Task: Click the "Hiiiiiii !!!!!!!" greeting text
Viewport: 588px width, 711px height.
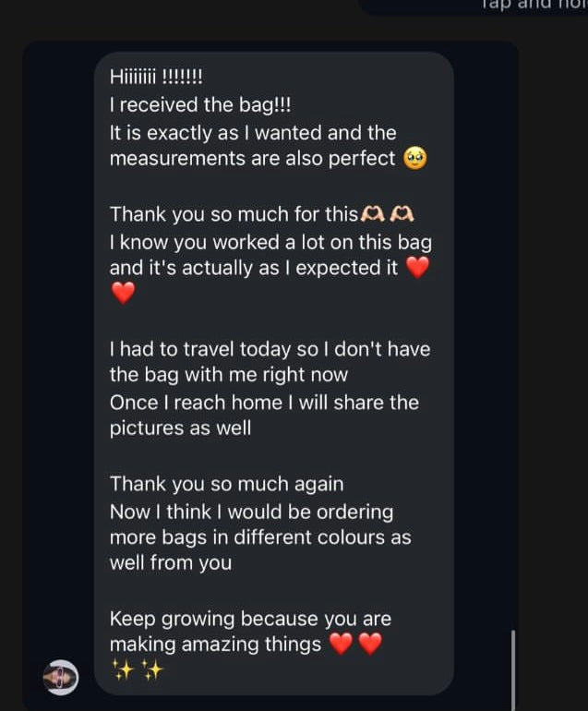Action: (x=156, y=78)
